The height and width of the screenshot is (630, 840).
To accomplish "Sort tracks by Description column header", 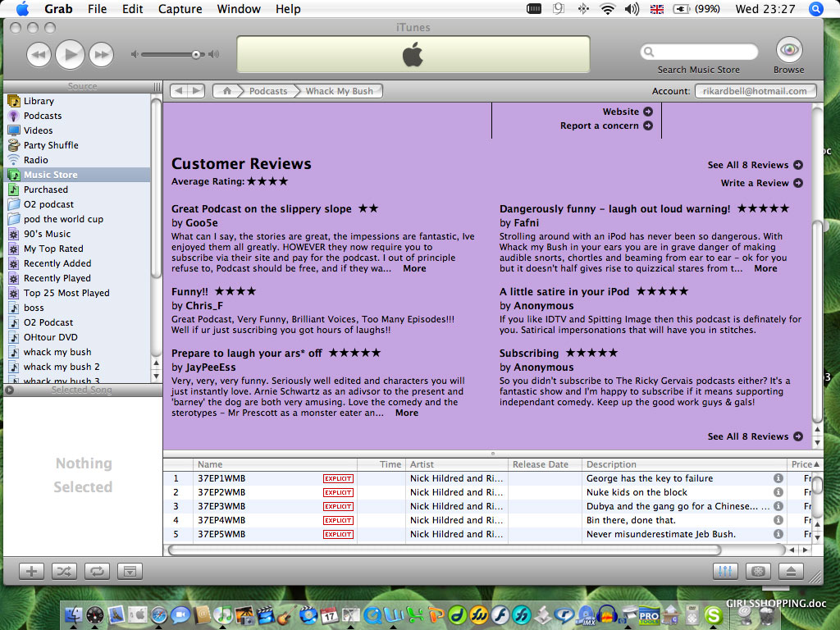I will point(684,464).
